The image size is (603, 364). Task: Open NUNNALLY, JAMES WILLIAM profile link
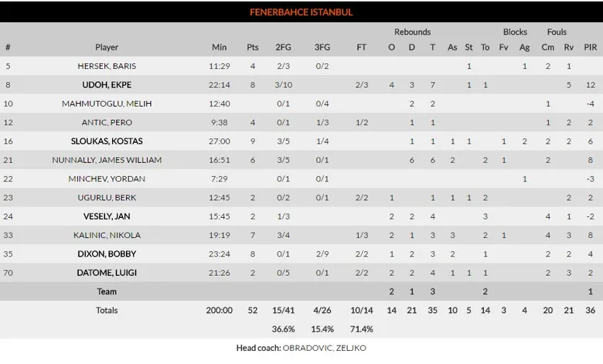click(107, 160)
